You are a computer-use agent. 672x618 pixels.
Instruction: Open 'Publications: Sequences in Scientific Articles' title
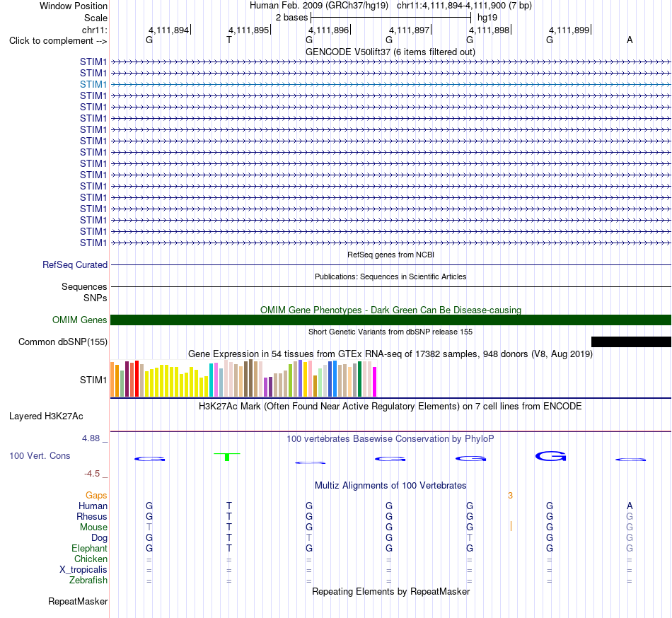pyautogui.click(x=390, y=276)
